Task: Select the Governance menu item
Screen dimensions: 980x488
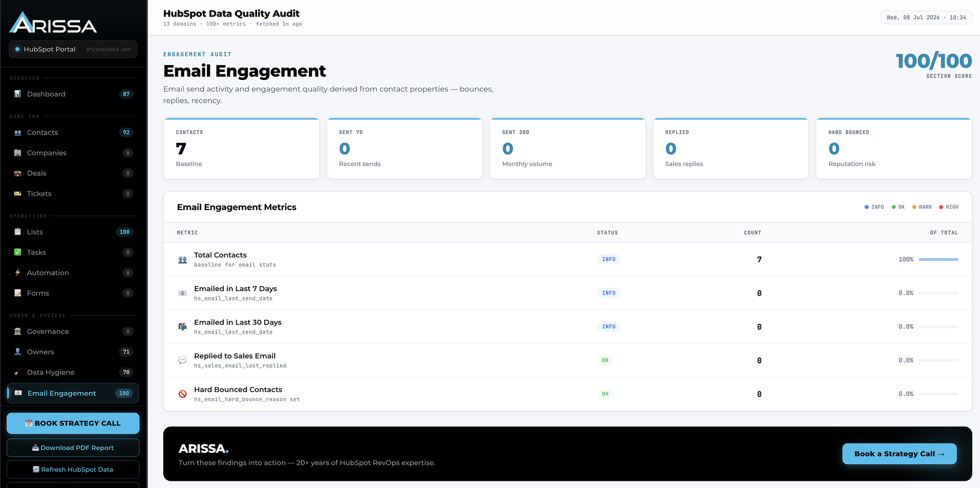Action: pyautogui.click(x=73, y=331)
